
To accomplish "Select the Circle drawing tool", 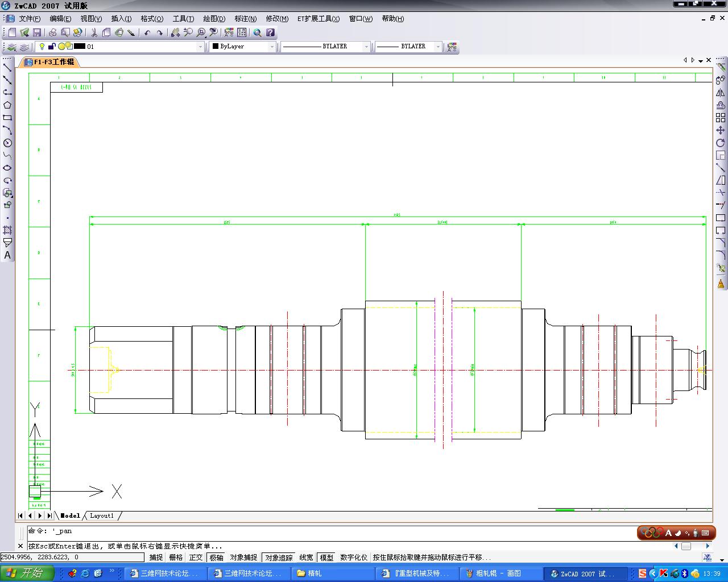I will 7,143.
